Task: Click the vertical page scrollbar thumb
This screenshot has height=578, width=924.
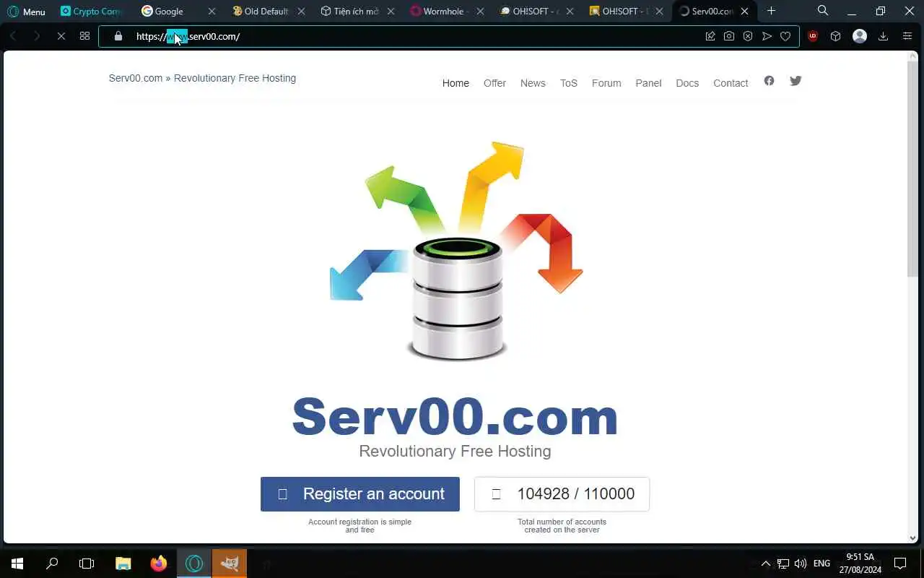Action: [x=912, y=168]
